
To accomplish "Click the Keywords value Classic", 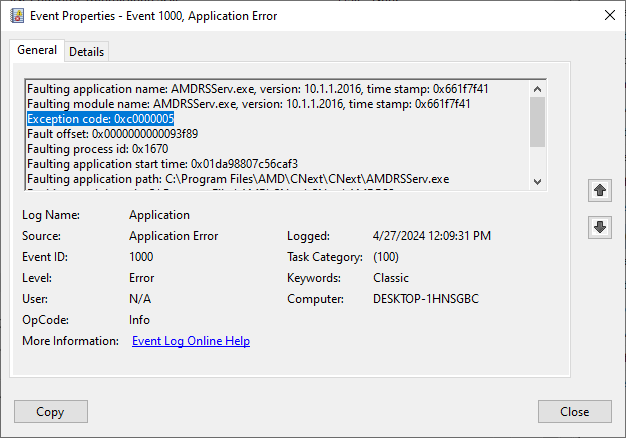I will coord(391,278).
